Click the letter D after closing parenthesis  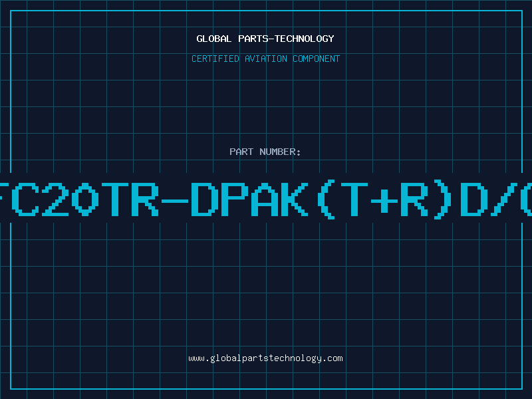click(474, 199)
